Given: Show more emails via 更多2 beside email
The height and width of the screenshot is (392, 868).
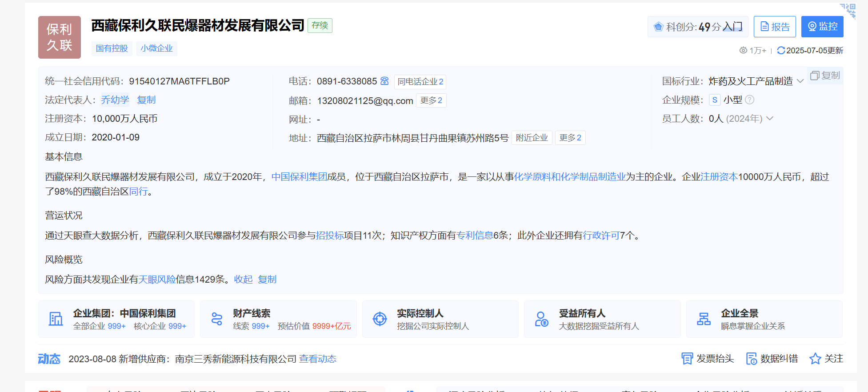Looking at the screenshot, I should click(x=431, y=100).
